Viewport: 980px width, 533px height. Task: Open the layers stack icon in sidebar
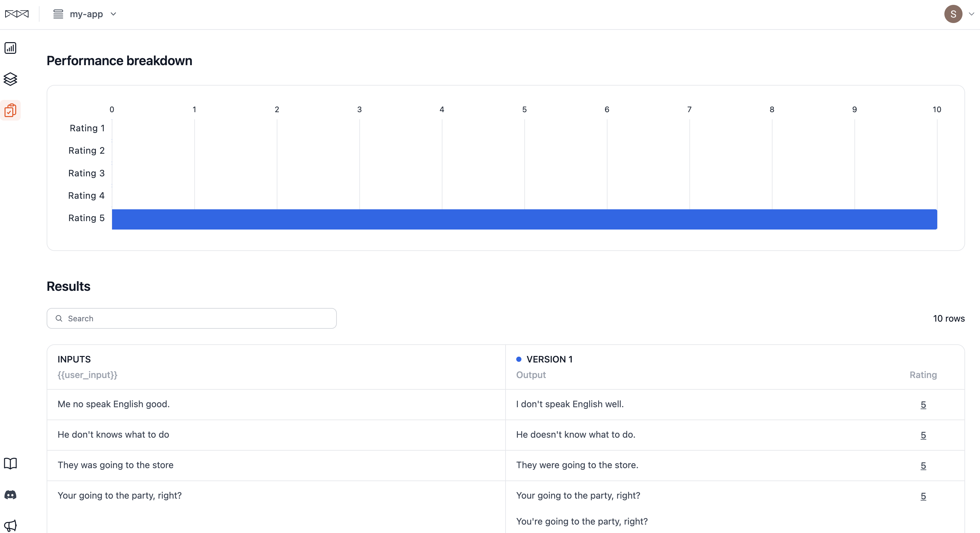point(10,79)
